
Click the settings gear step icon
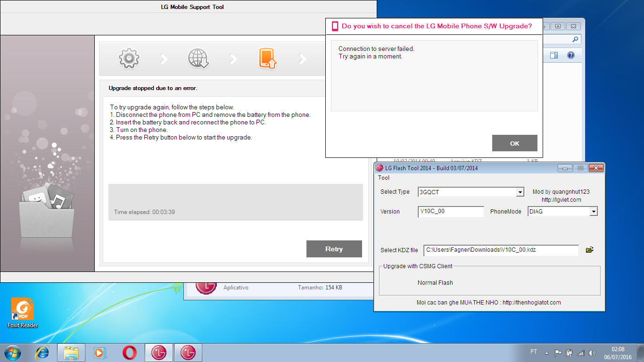[129, 58]
